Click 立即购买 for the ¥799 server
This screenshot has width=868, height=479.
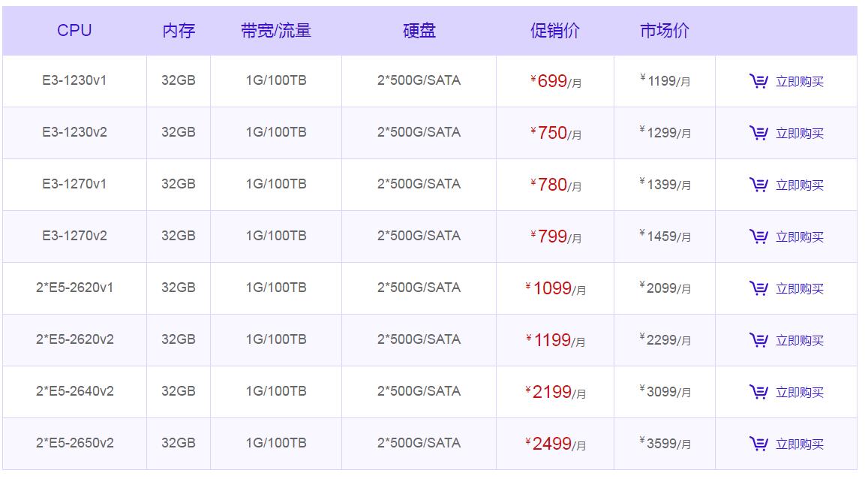tap(799, 237)
